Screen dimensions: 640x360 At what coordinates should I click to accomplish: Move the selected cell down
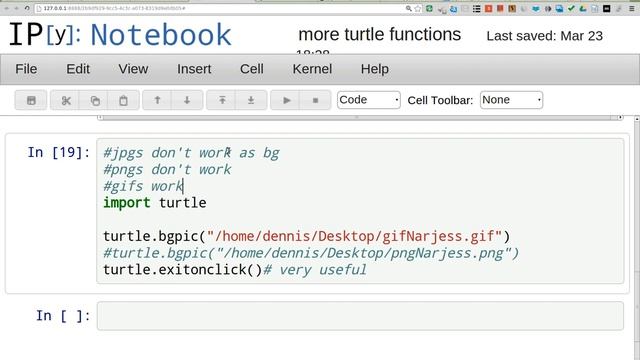click(x=187, y=100)
